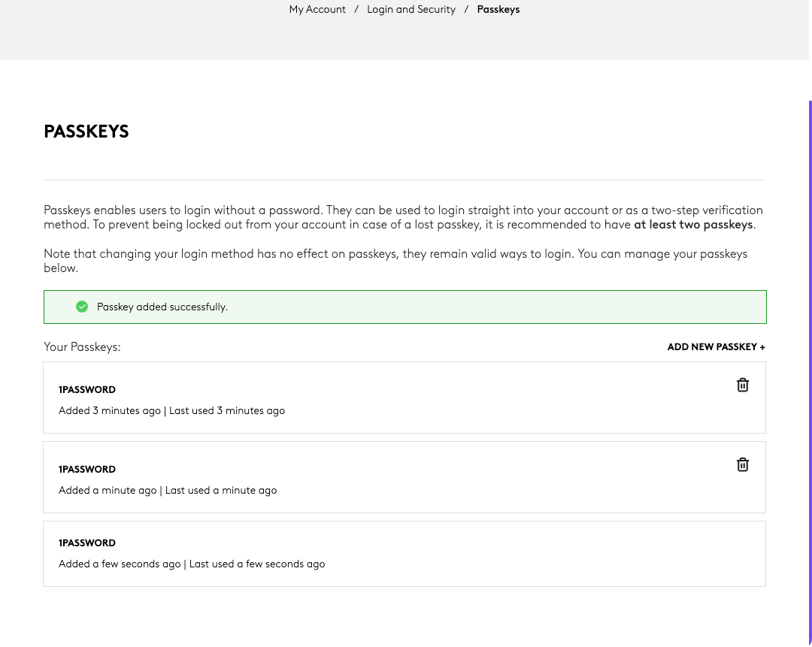Select the Passkeys breadcrumb item
The width and height of the screenshot is (812, 647).
click(498, 9)
